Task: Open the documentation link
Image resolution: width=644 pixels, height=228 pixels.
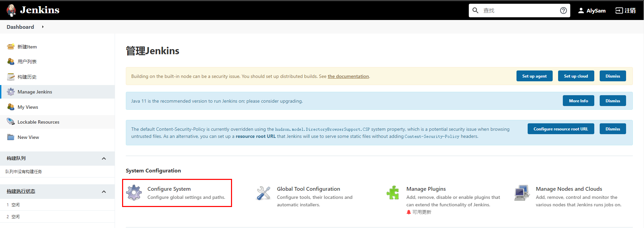Action: pyautogui.click(x=348, y=76)
